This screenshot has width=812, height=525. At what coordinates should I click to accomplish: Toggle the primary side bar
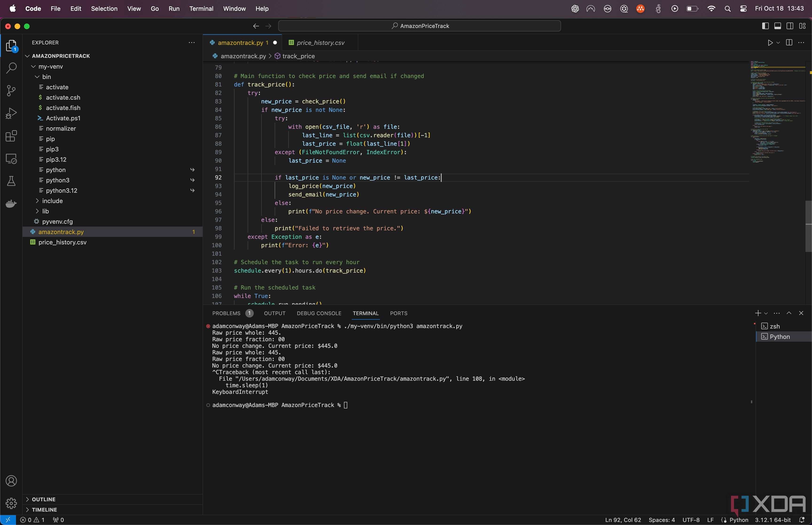point(765,26)
